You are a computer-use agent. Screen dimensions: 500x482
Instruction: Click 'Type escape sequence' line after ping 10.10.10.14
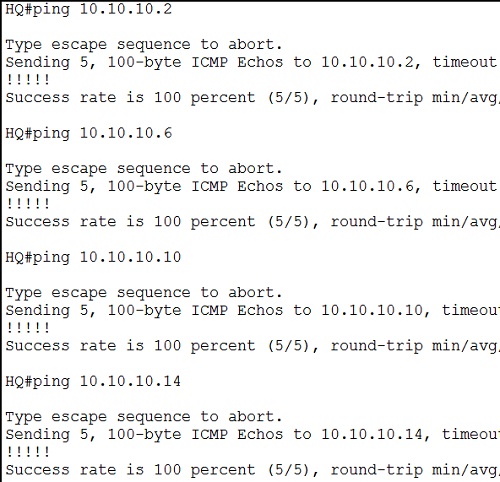pos(144,417)
